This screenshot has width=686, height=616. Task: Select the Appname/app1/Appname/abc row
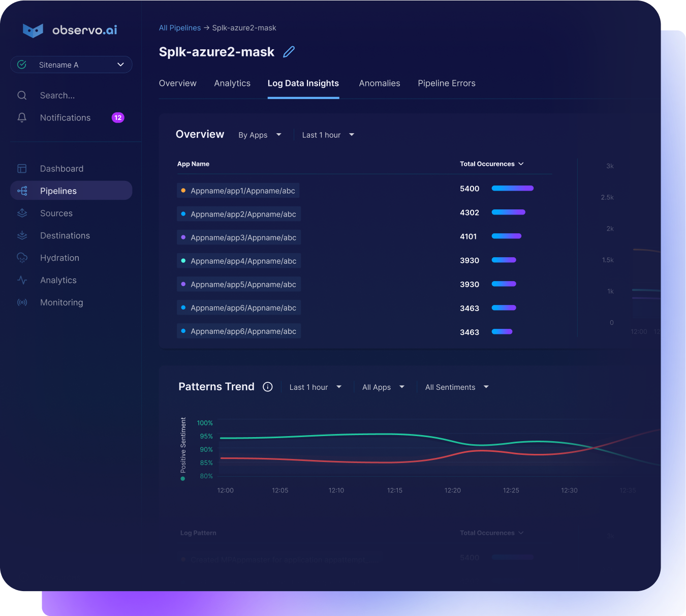238,191
